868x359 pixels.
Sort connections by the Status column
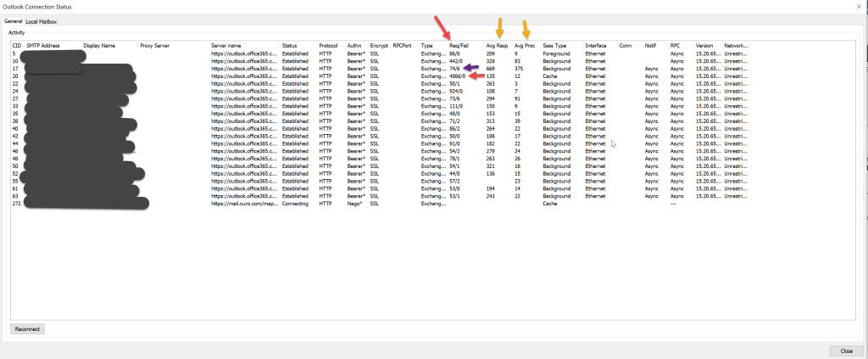pyautogui.click(x=290, y=45)
